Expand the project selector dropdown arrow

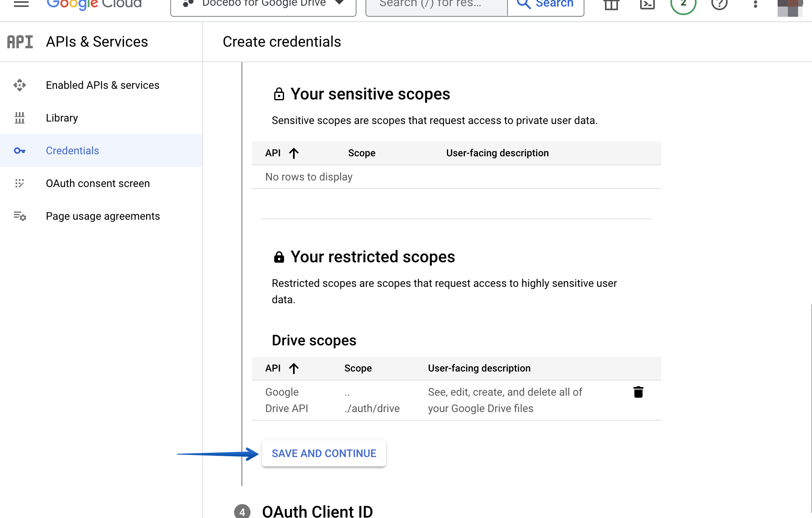coord(339,3)
